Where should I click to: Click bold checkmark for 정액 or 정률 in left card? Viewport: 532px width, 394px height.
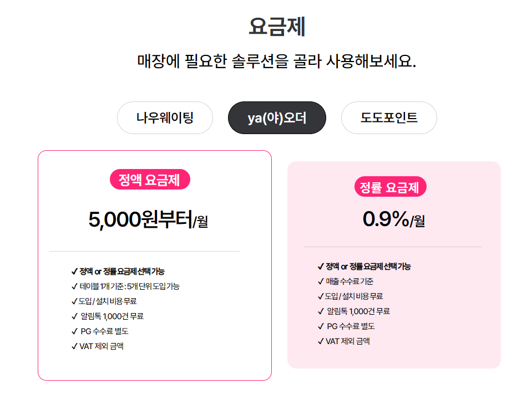click(75, 272)
